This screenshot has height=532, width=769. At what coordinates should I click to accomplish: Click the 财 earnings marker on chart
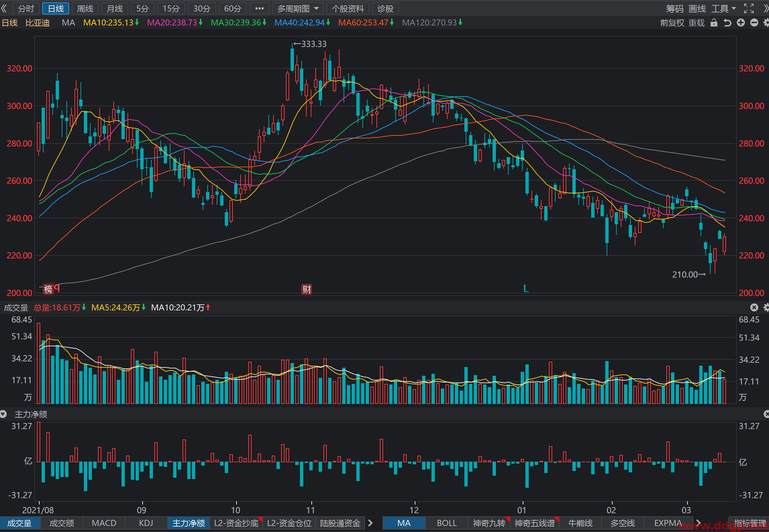tap(307, 289)
